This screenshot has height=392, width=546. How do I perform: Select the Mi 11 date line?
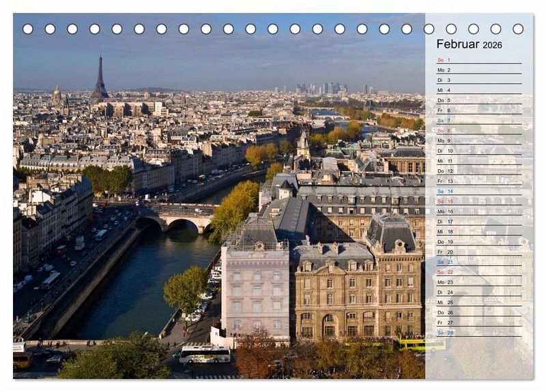(x=444, y=161)
